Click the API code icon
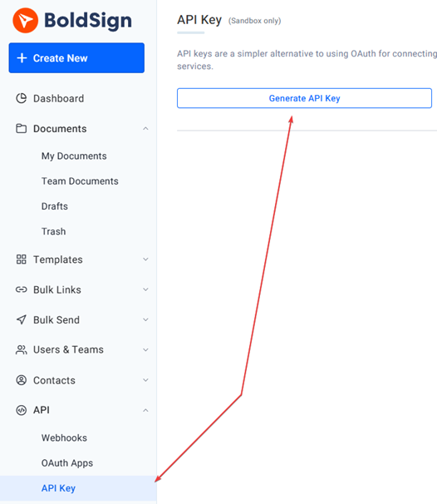The height and width of the screenshot is (504, 437). [22, 410]
